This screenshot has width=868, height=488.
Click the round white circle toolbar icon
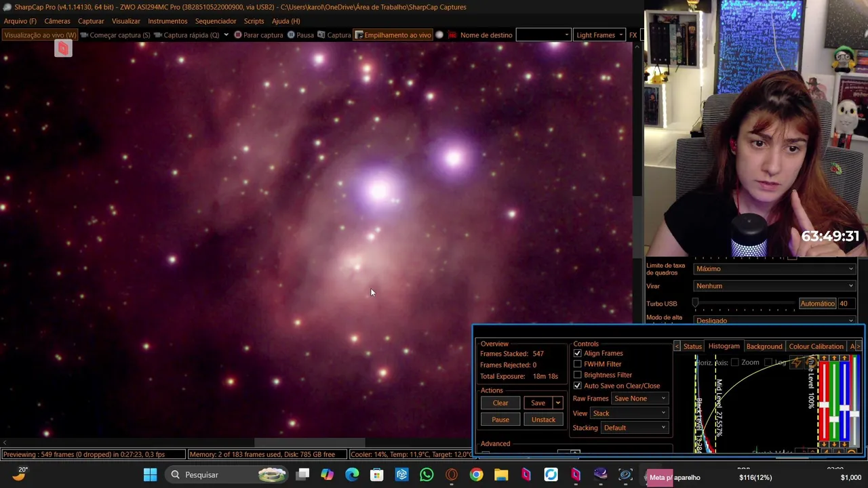439,35
